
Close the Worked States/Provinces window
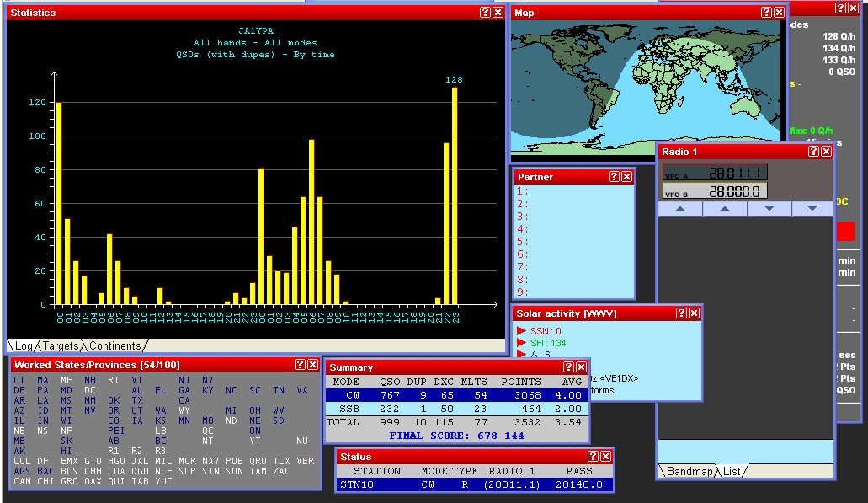pos(313,365)
